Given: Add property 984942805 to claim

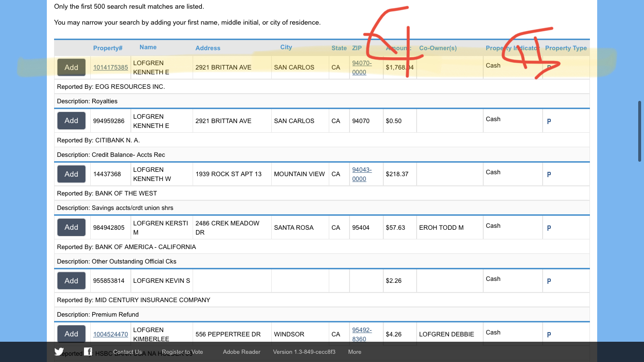Looking at the screenshot, I should [71, 227].
